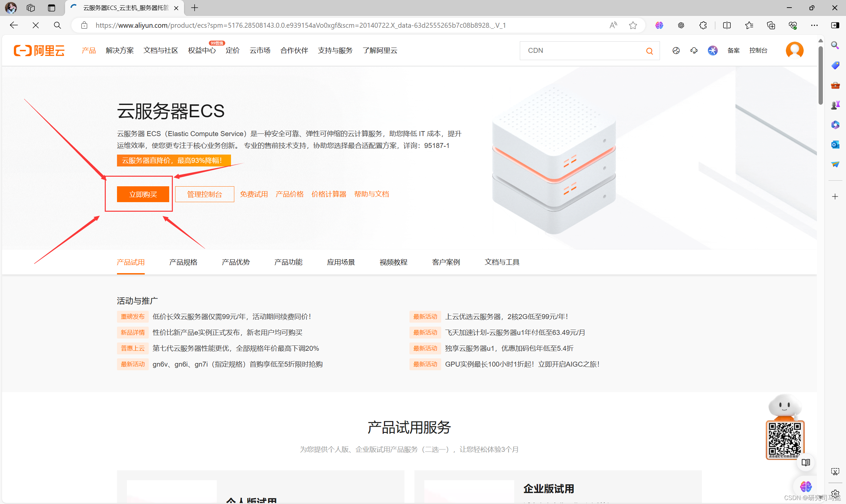The width and height of the screenshot is (846, 504).
Task: Open Read aloud icon in address bar
Action: (613, 25)
